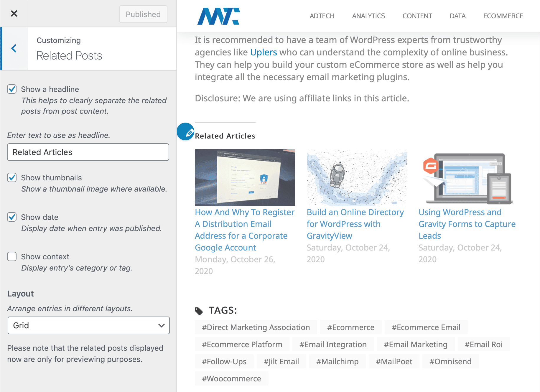Disable the Show thumbnails checkbox
540x392 pixels.
[x=12, y=177]
